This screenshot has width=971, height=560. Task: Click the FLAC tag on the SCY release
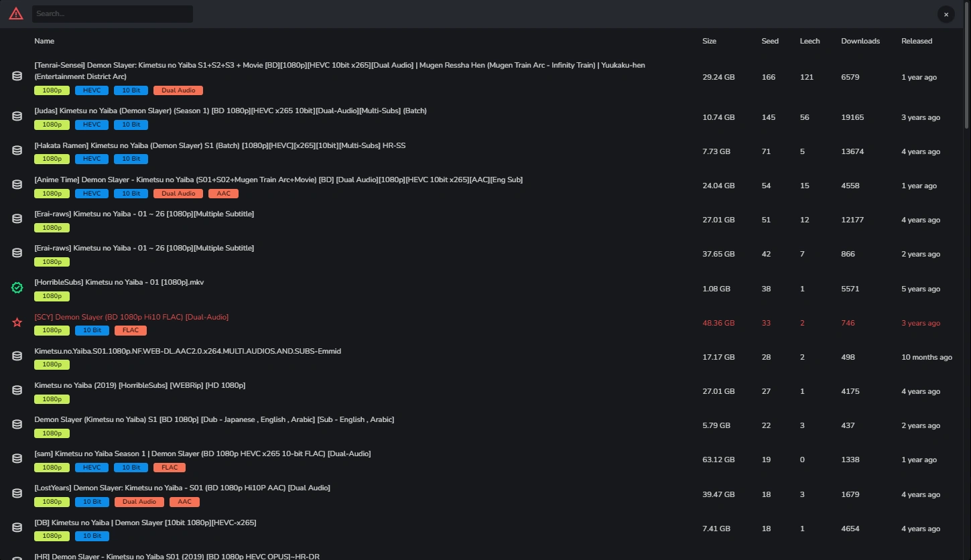point(131,330)
